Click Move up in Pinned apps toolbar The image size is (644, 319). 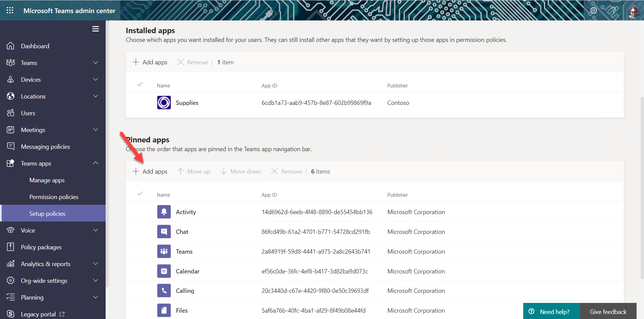coord(194,172)
